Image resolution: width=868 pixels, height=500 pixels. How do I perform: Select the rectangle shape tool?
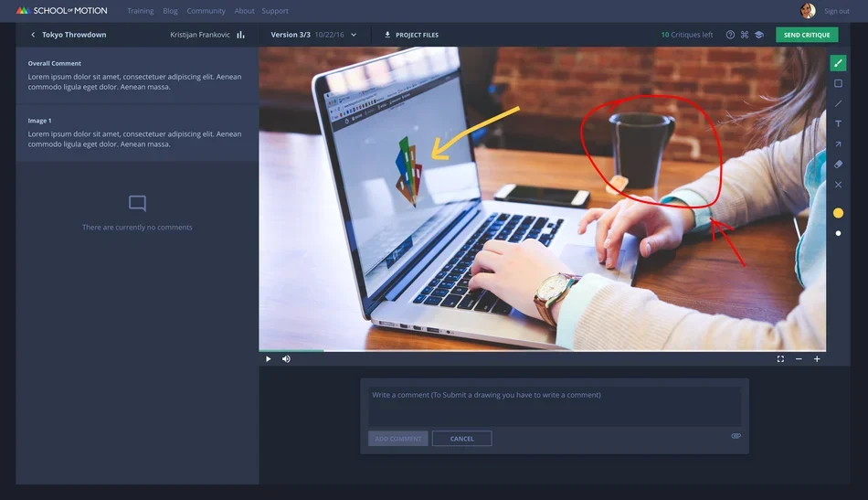coord(838,83)
